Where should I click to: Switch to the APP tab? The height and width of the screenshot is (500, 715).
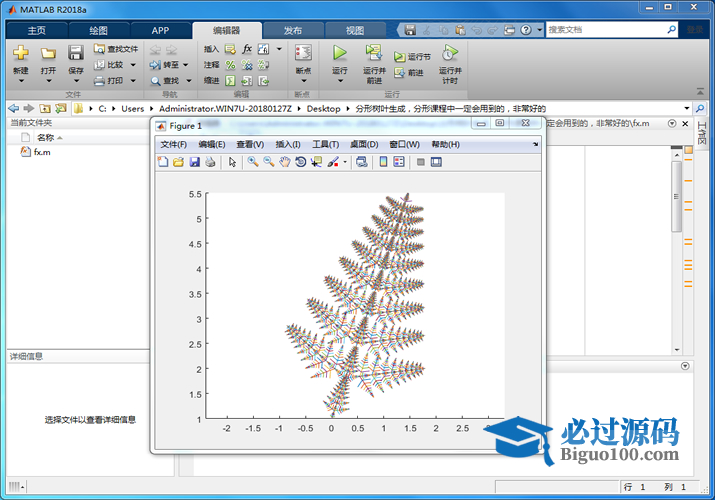click(x=160, y=31)
